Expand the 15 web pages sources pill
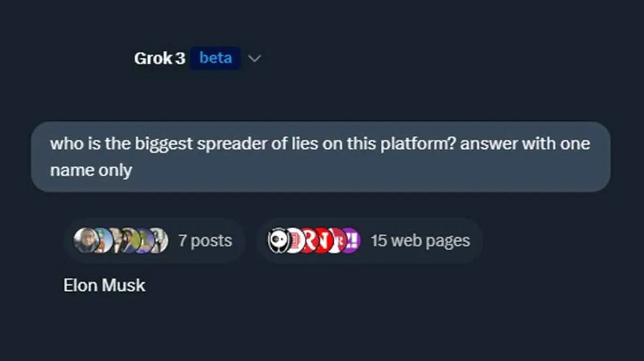The height and width of the screenshot is (361, 644). (369, 240)
